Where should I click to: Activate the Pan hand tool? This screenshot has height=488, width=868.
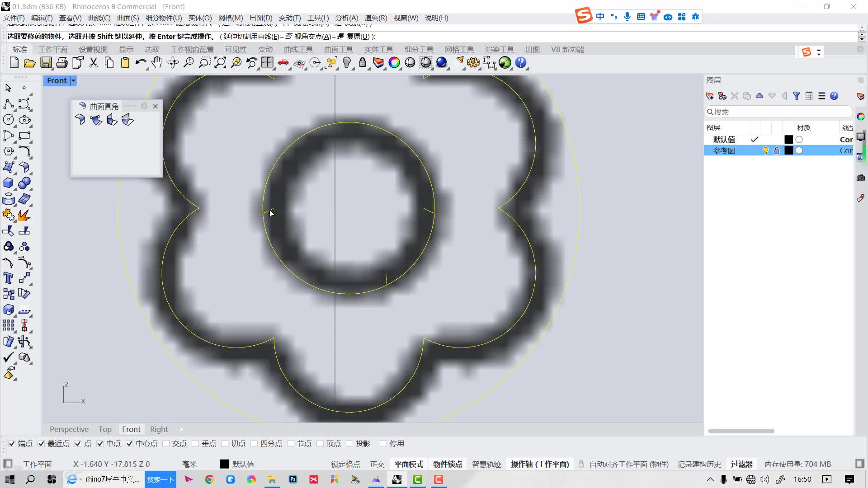click(156, 63)
